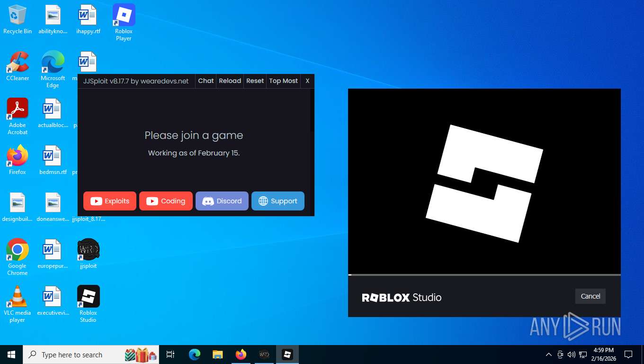This screenshot has width=644, height=364.
Task: Open Chat in JJSploit title bar
Action: pos(206,81)
